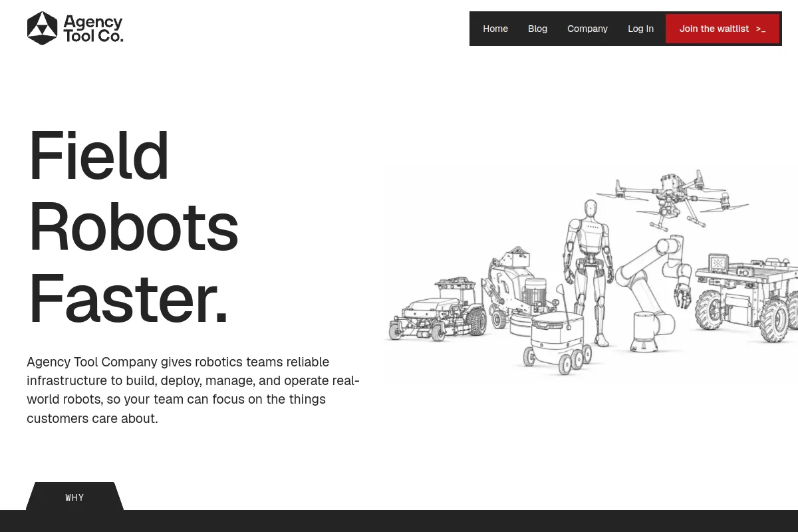The height and width of the screenshot is (532, 798).
Task: Click the Agency Tool Company description paragraph
Action: [x=193, y=390]
